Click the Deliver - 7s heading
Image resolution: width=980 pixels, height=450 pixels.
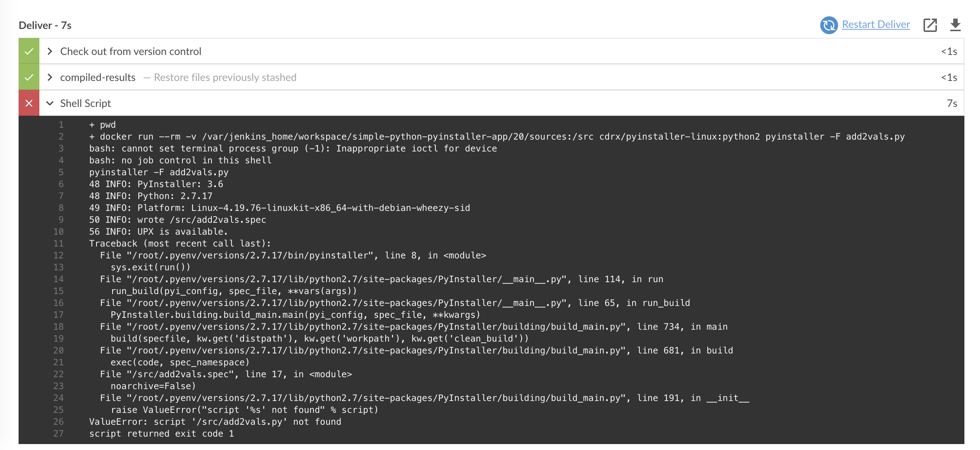pos(45,25)
